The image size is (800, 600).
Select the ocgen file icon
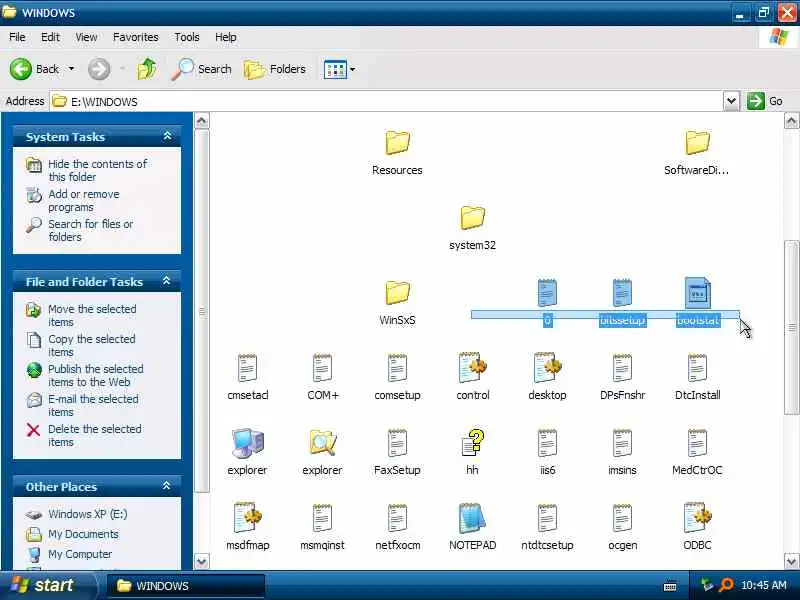(622, 517)
